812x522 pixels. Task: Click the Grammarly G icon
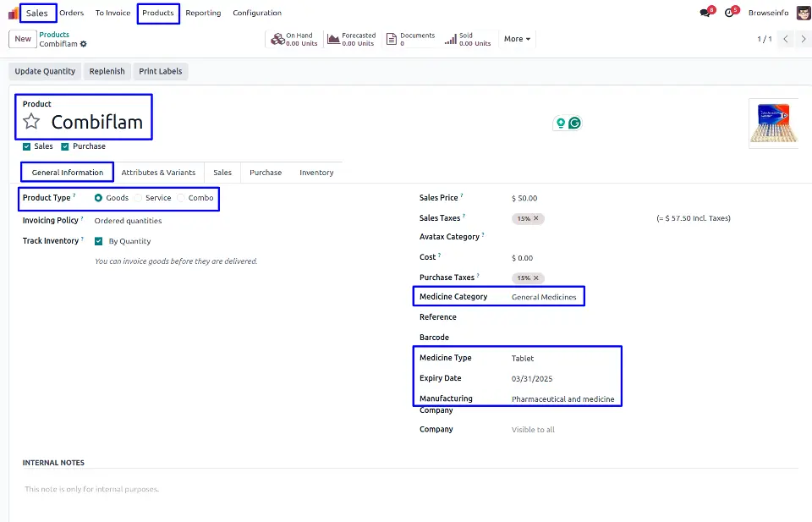pyautogui.click(x=574, y=124)
